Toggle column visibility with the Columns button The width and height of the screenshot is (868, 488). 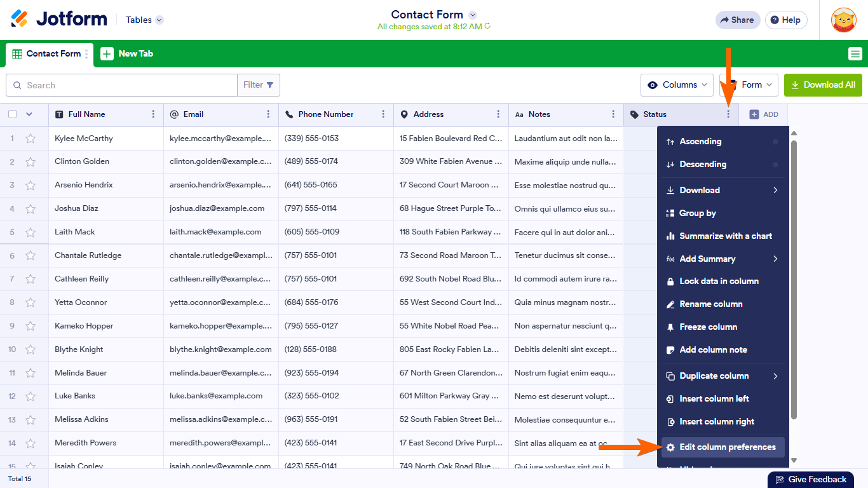[x=676, y=85]
